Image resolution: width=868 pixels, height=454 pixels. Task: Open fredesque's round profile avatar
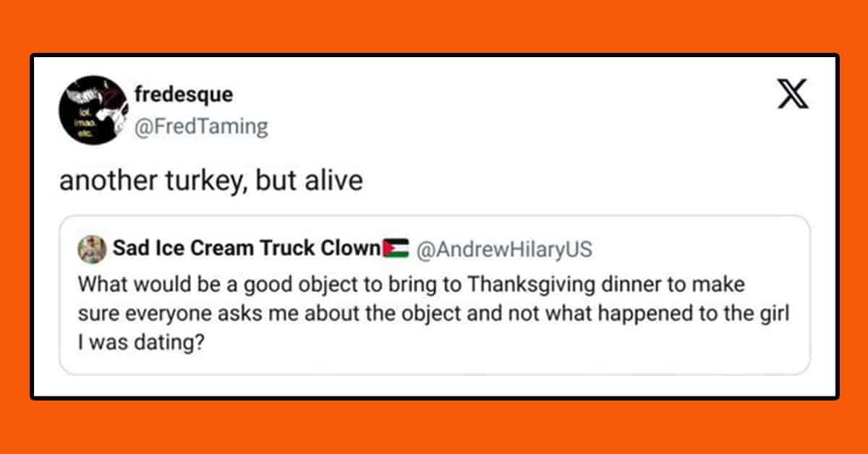click(x=92, y=109)
